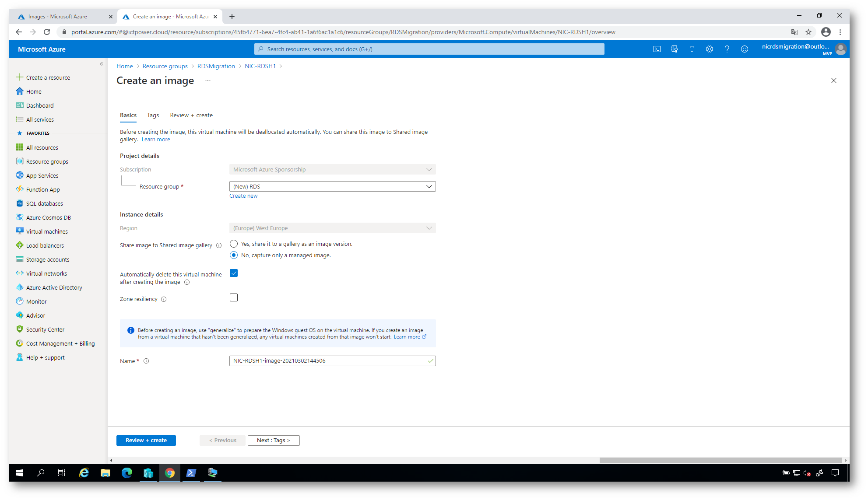Viewport: 868px width, 500px height.
Task: Open All services in the sidebar
Action: (x=40, y=119)
